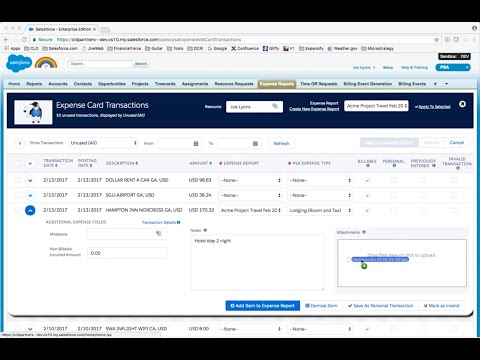Click Save As Personal Transaction

coord(380,306)
